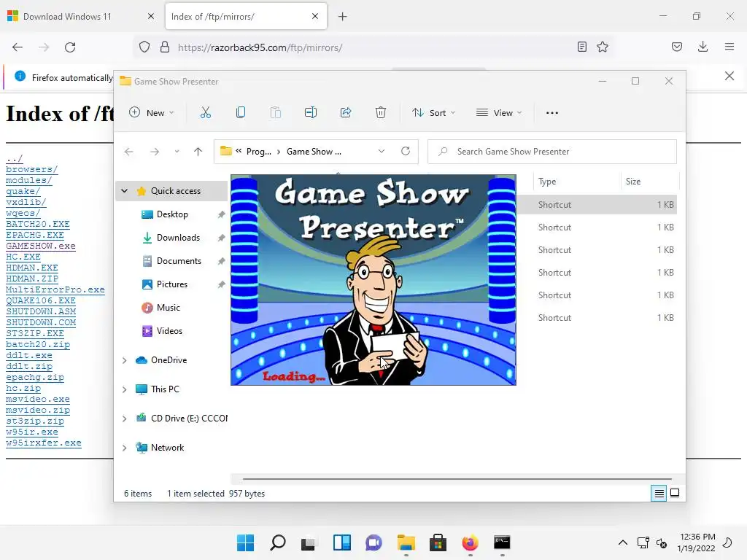Select Pictures in navigation pane
This screenshot has height=560, width=747.
tap(172, 284)
